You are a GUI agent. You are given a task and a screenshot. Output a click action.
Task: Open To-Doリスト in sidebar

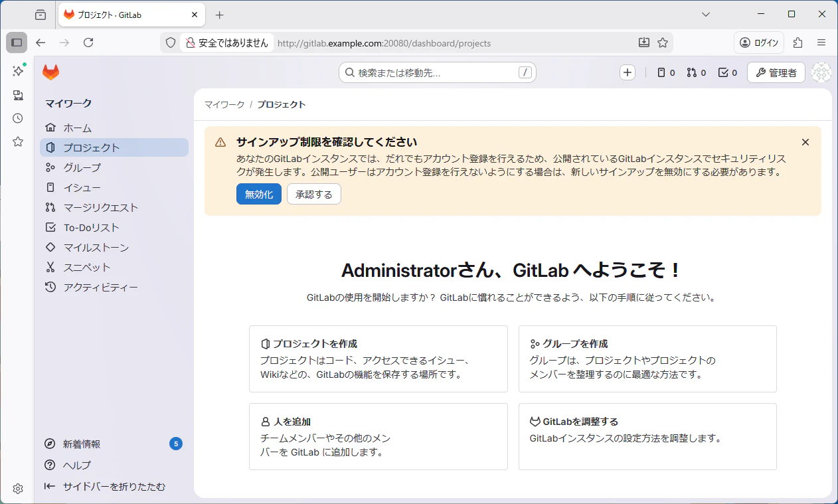(114, 227)
